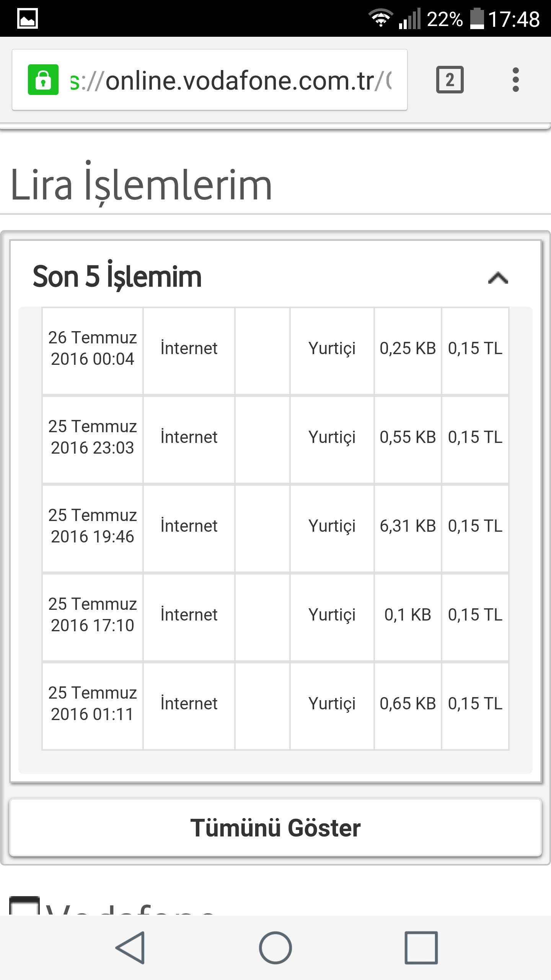
Task: Tap the battery indicator icon
Action: pos(477,18)
